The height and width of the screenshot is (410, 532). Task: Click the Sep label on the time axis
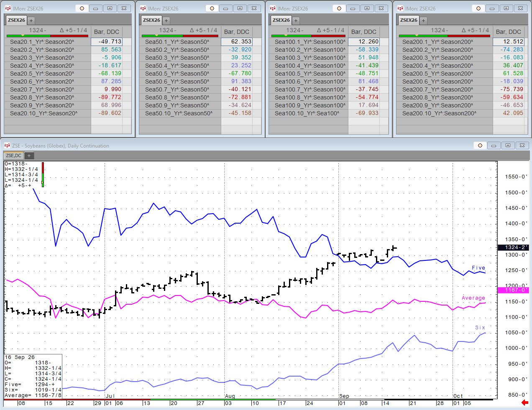344,396
